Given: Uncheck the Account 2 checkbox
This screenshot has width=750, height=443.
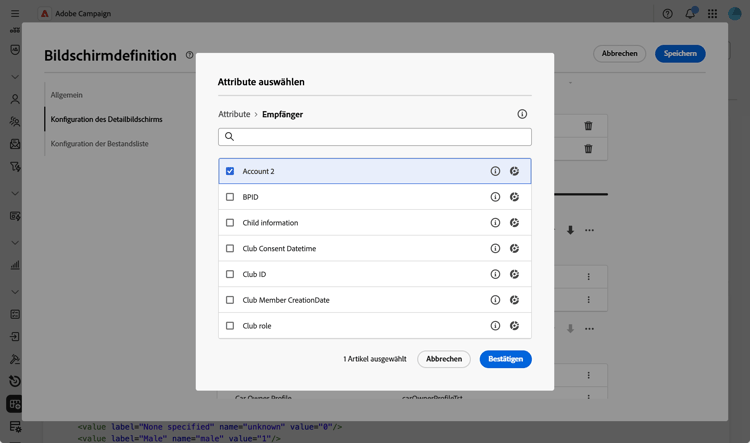Looking at the screenshot, I should [x=230, y=171].
